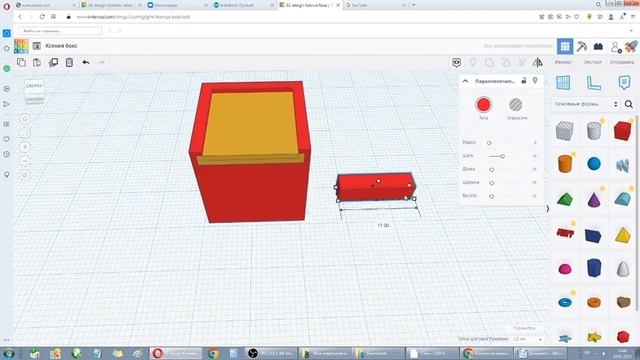Click the home view button
This screenshot has width=640, height=360.
click(25, 119)
